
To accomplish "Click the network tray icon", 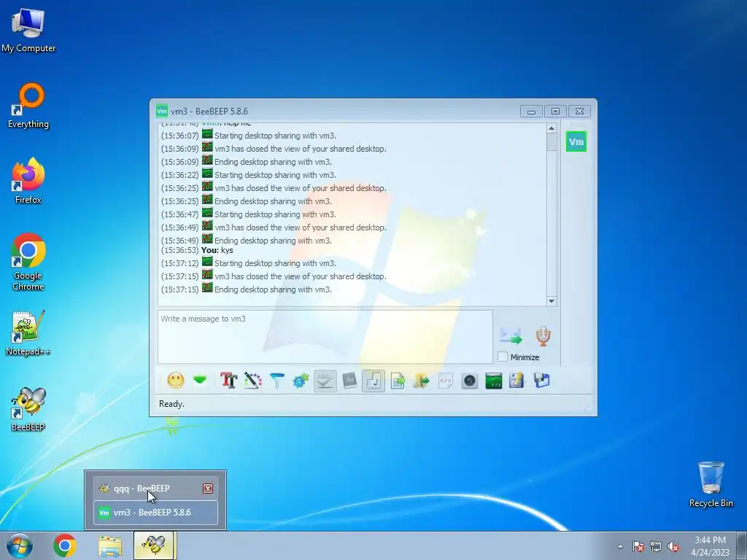I will coord(656,546).
